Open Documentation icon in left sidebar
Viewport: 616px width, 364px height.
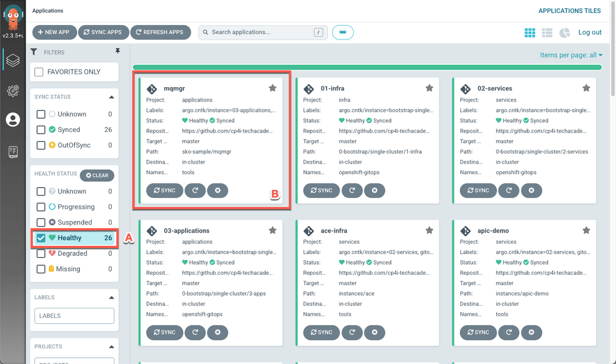click(13, 152)
